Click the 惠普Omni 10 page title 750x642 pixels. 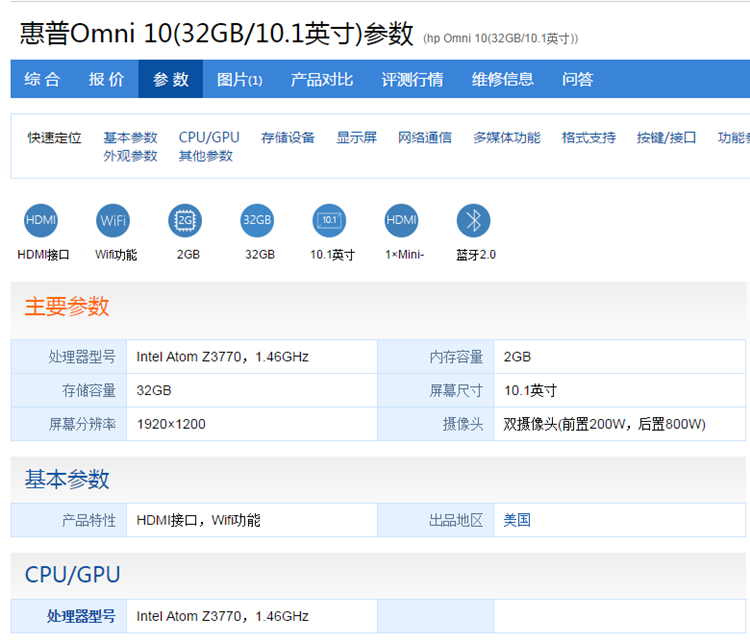pos(217,33)
